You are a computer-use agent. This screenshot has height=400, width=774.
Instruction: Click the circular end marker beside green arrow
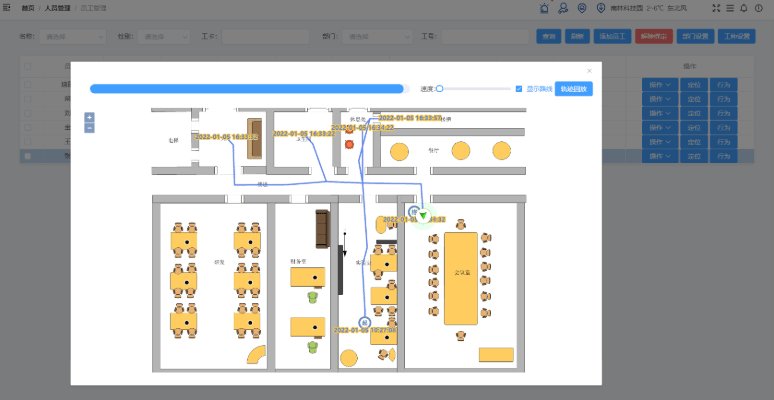(x=415, y=211)
